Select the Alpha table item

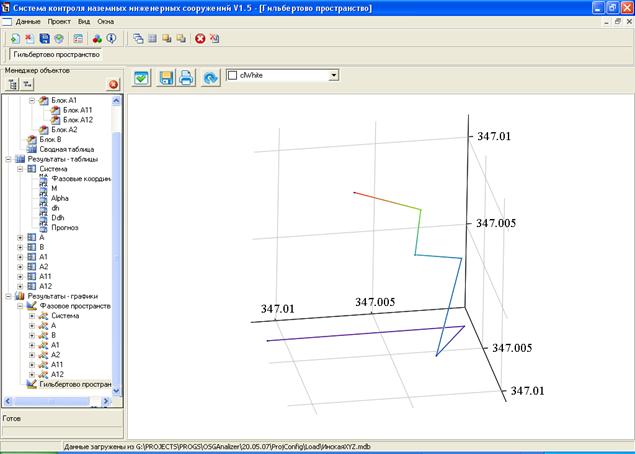click(x=60, y=198)
